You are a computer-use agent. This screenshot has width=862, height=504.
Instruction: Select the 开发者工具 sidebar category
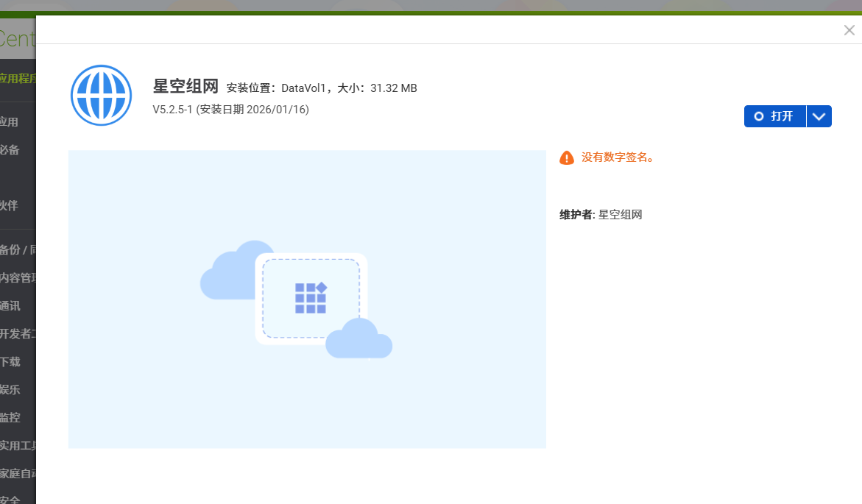18,333
